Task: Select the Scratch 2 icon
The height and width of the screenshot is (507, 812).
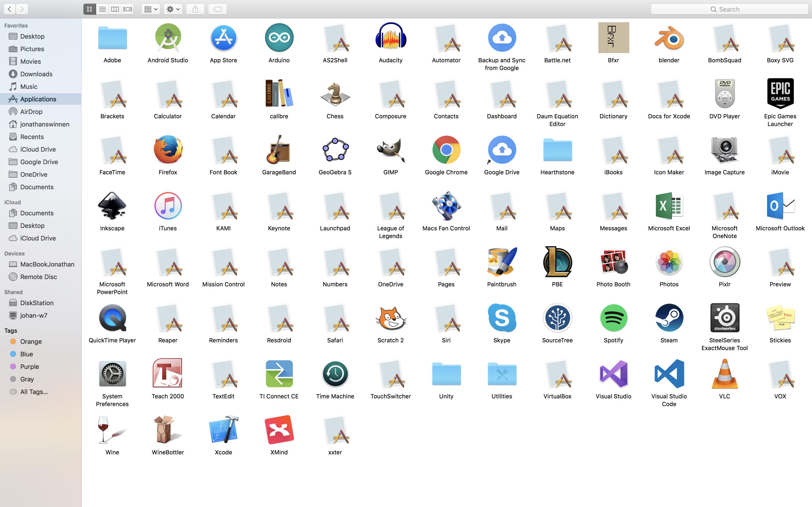Action: click(390, 318)
